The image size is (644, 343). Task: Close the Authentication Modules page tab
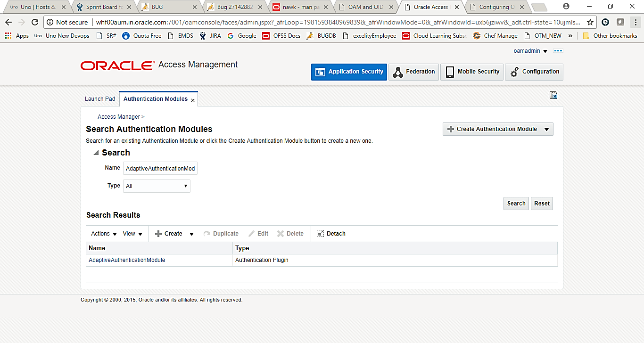(x=193, y=100)
